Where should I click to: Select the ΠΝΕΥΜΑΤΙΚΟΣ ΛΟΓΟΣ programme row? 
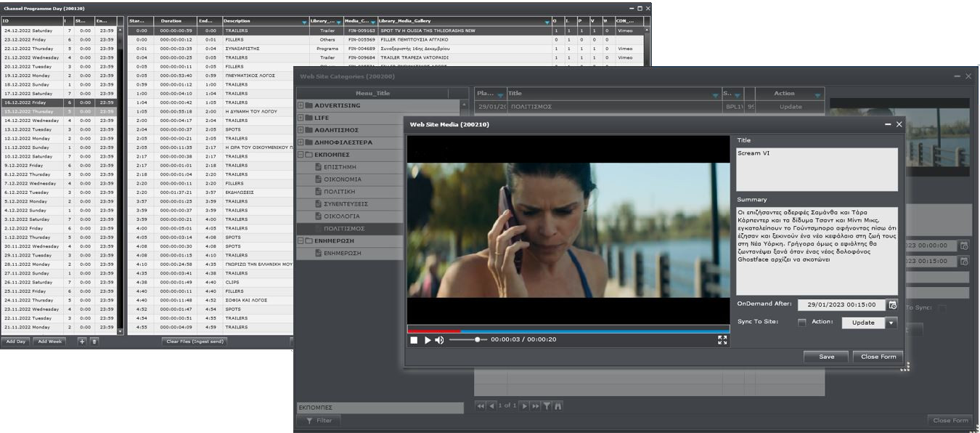211,76
